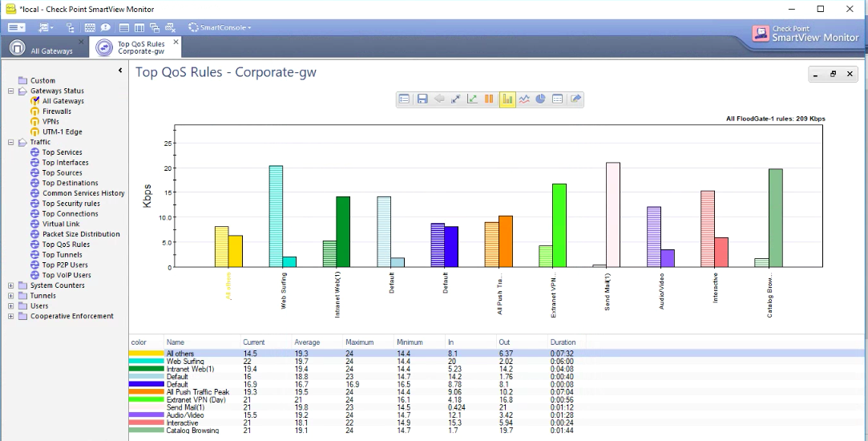The image size is (868, 441).
Task: Pause the real-time monitoring
Action: click(x=489, y=99)
